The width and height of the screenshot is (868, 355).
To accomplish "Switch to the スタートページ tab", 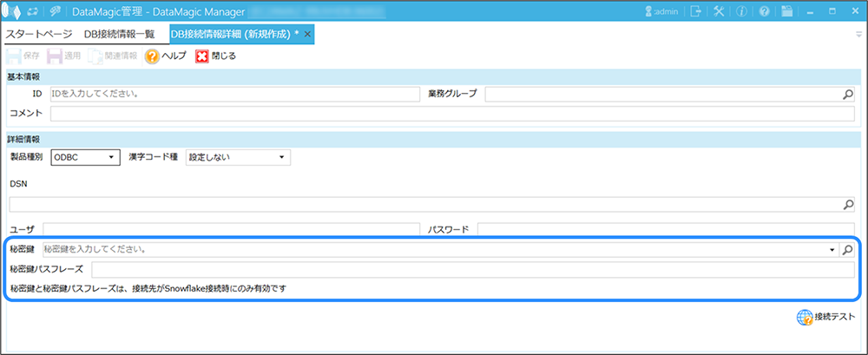I will tap(39, 34).
